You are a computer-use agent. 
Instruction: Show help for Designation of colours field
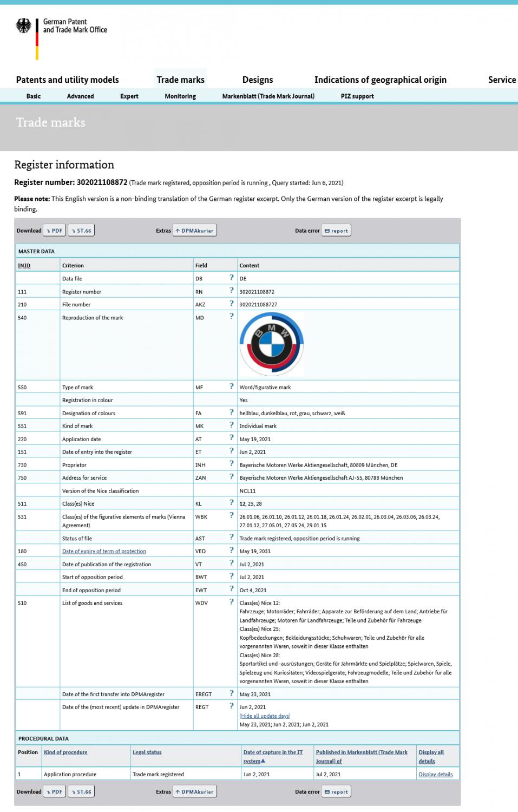pos(232,412)
